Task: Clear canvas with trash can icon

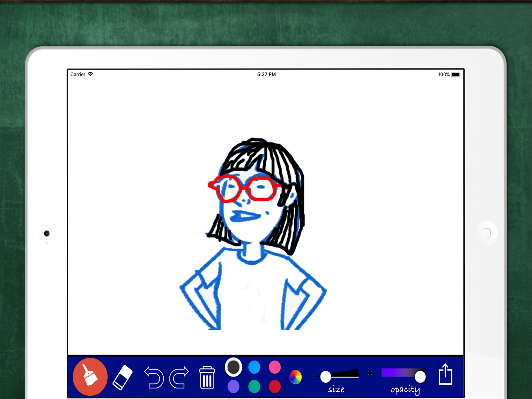Action: (207, 378)
